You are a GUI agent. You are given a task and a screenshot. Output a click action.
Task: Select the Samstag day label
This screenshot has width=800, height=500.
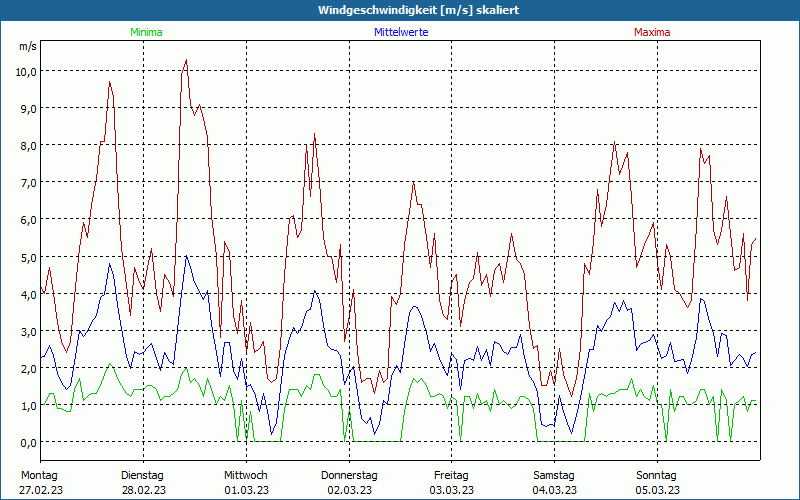point(554,475)
